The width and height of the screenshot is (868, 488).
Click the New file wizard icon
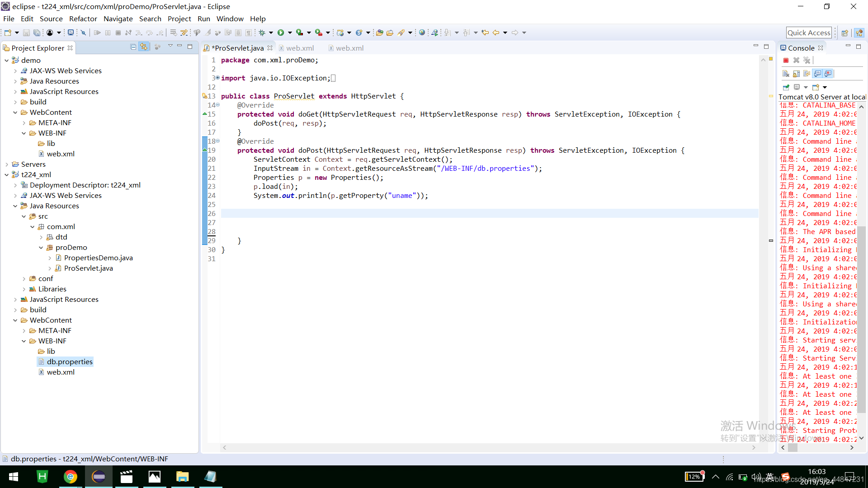point(8,33)
